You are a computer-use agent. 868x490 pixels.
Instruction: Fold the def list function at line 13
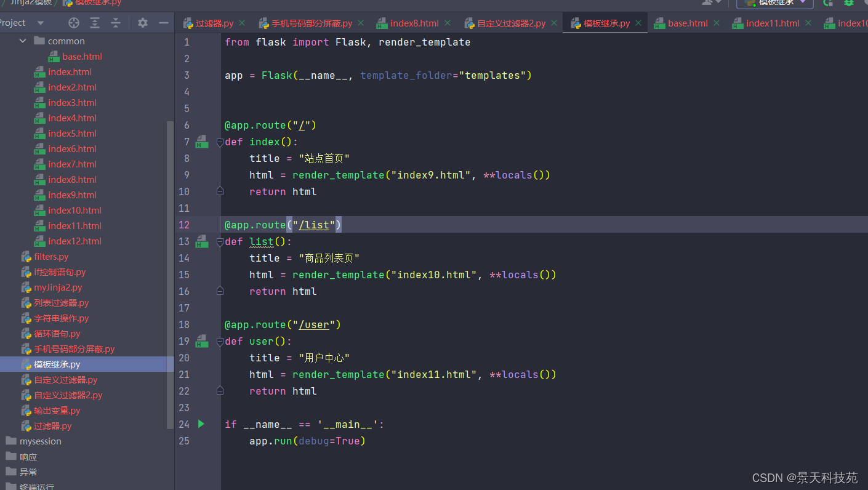click(220, 242)
